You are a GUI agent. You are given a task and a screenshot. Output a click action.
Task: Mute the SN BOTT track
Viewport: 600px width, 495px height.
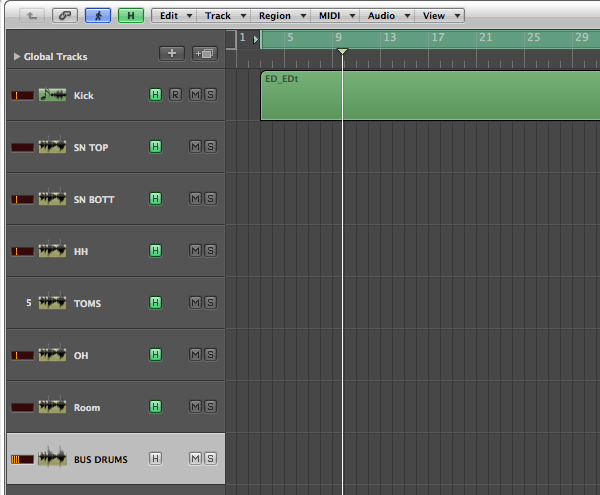tap(196, 199)
